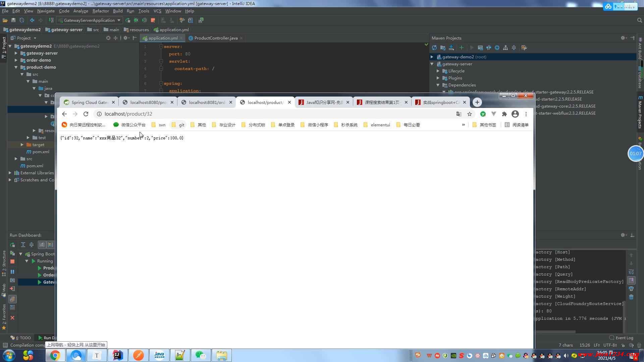Screen dimensions: 644x362
Task: Click the Maven Settings wrench icon
Action: pos(524,48)
